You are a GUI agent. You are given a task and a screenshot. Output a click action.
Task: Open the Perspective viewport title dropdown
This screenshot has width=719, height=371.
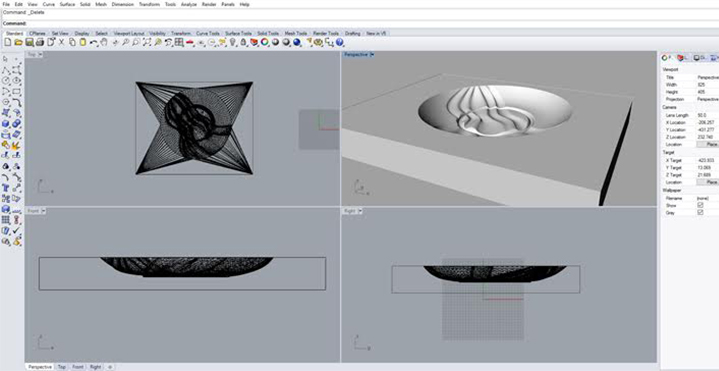pos(372,55)
